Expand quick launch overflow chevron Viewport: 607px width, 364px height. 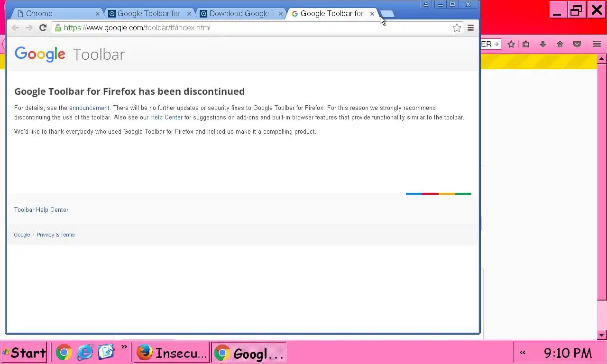tap(124, 347)
